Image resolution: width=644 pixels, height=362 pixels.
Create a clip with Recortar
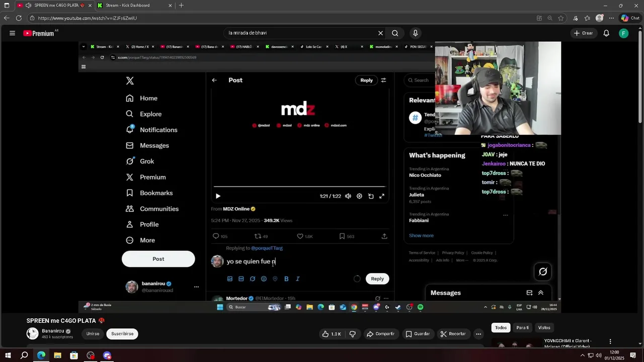coord(453,334)
